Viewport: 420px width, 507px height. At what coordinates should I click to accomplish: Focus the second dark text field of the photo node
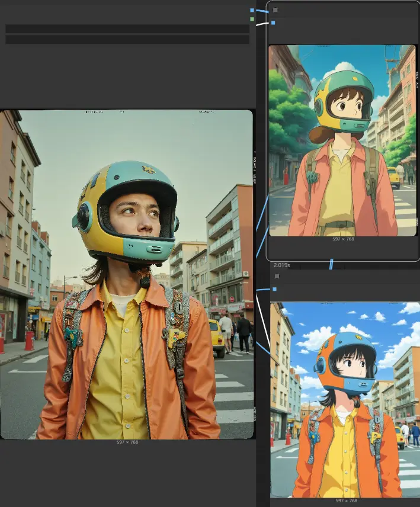[x=127, y=40]
